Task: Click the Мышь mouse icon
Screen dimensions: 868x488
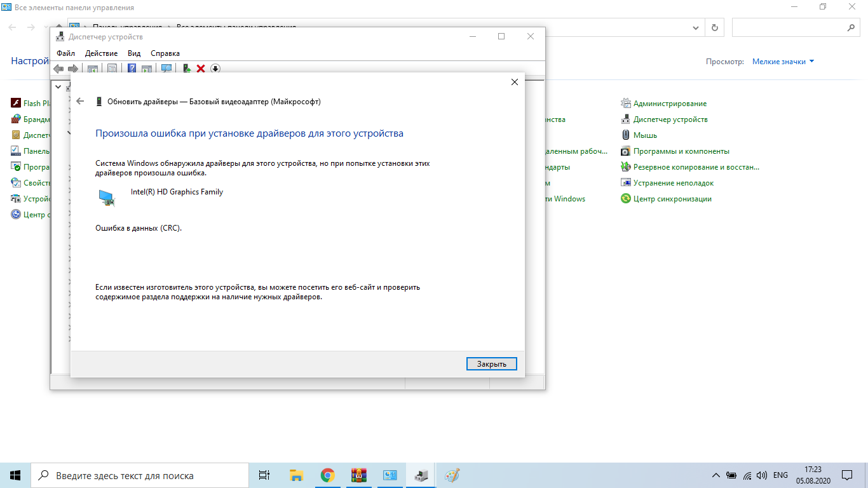Action: (625, 135)
